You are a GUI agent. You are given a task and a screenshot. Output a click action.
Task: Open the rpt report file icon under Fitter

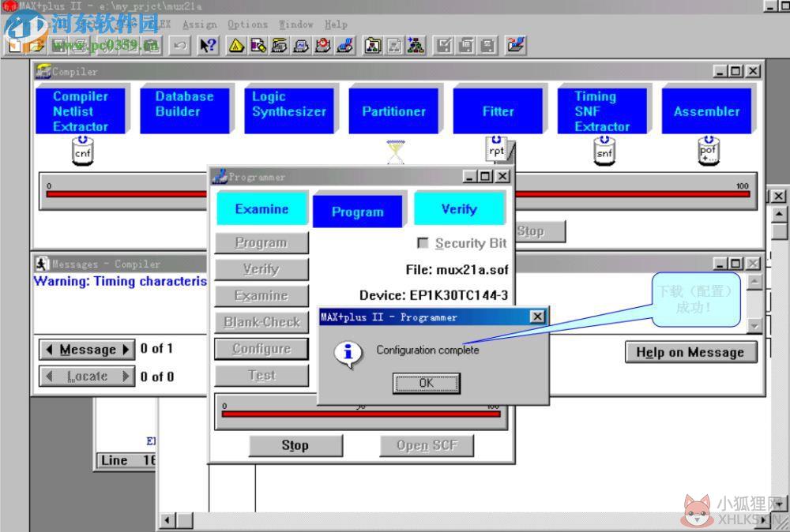pos(496,148)
